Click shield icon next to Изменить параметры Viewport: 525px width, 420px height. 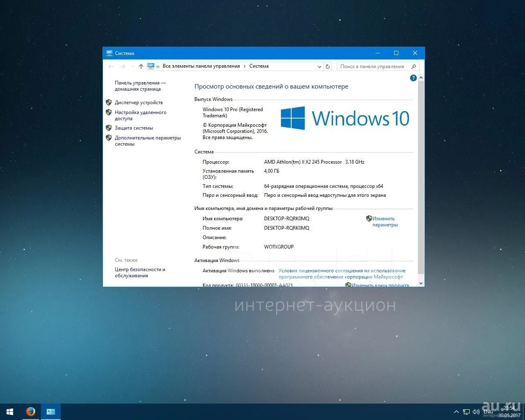(x=369, y=219)
